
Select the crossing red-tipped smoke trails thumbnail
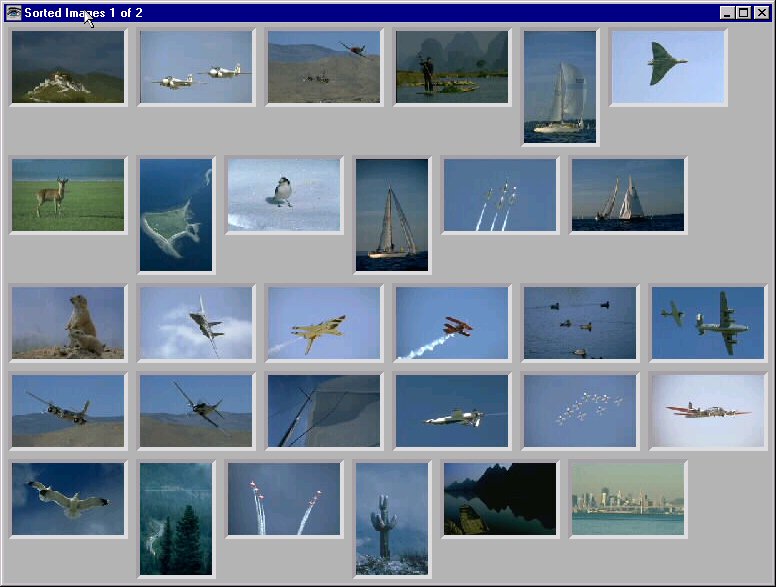click(x=284, y=499)
